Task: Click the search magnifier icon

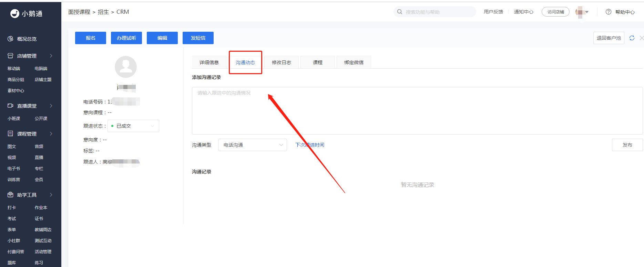Action: tap(400, 12)
